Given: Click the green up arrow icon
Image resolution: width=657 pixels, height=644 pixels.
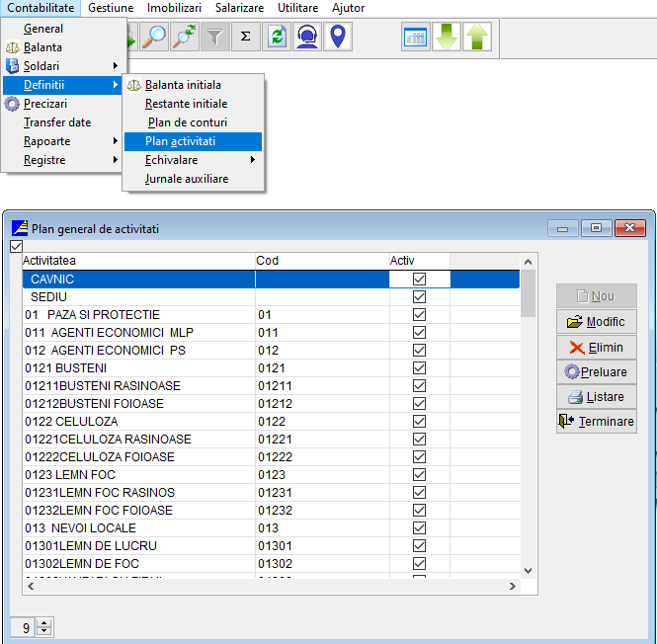Looking at the screenshot, I should (478, 38).
